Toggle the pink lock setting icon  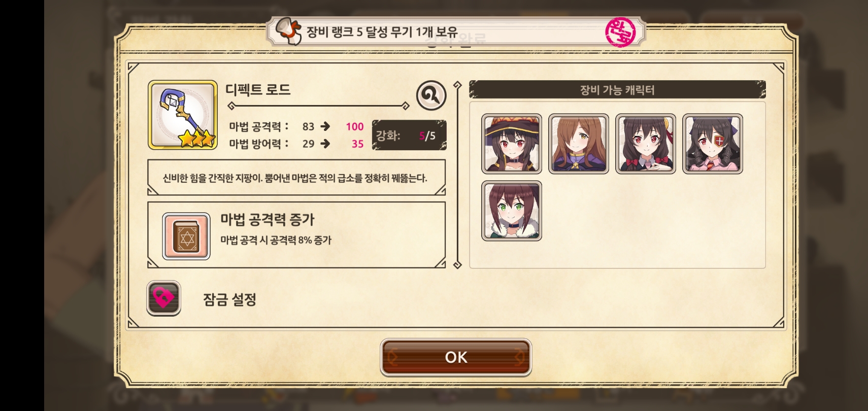(163, 298)
